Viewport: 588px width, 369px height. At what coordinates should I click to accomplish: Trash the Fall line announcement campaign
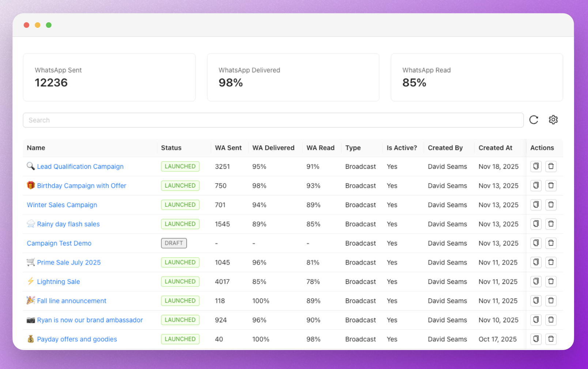[x=551, y=301]
